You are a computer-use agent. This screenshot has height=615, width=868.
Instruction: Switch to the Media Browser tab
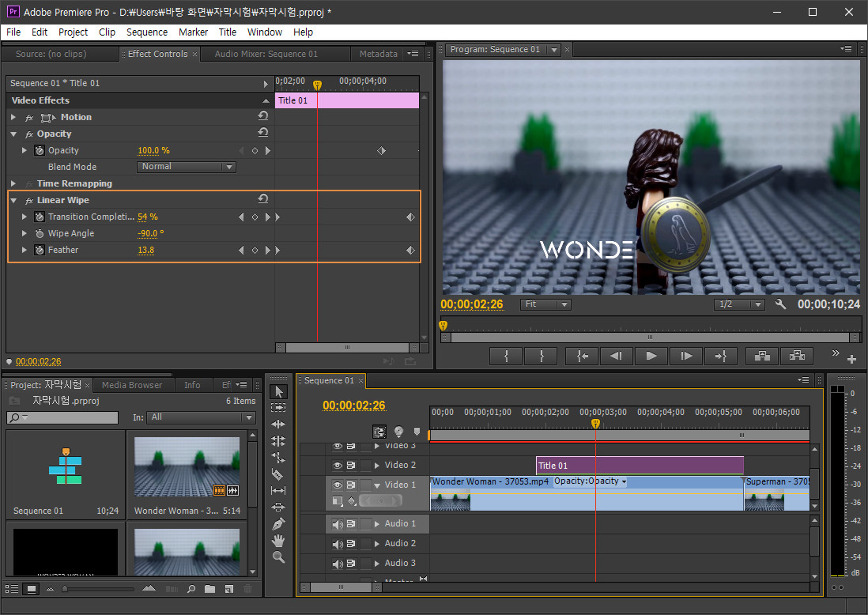pos(132,385)
